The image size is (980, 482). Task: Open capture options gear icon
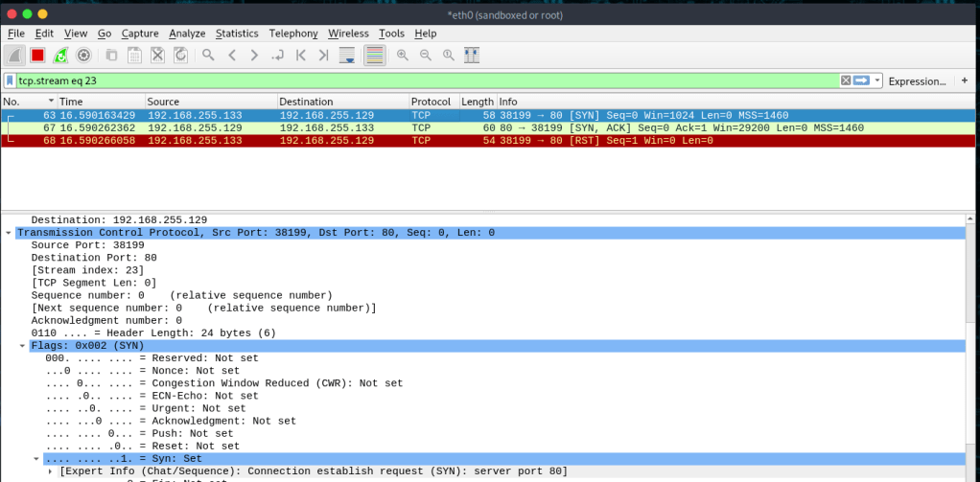(83, 56)
